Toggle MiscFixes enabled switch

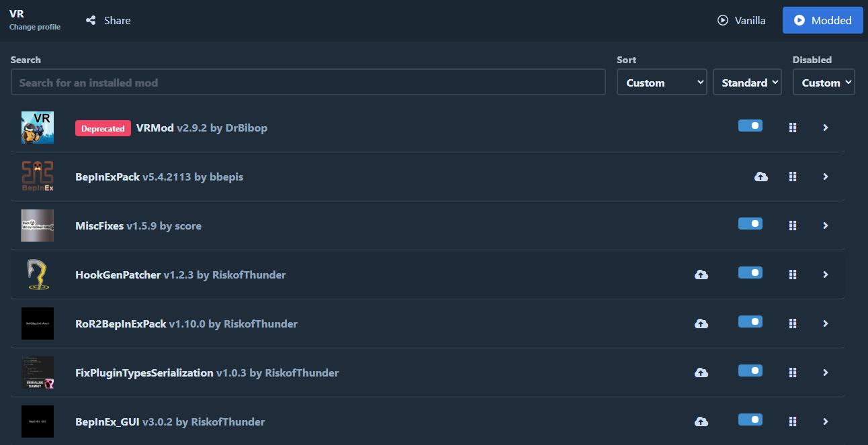[750, 224]
